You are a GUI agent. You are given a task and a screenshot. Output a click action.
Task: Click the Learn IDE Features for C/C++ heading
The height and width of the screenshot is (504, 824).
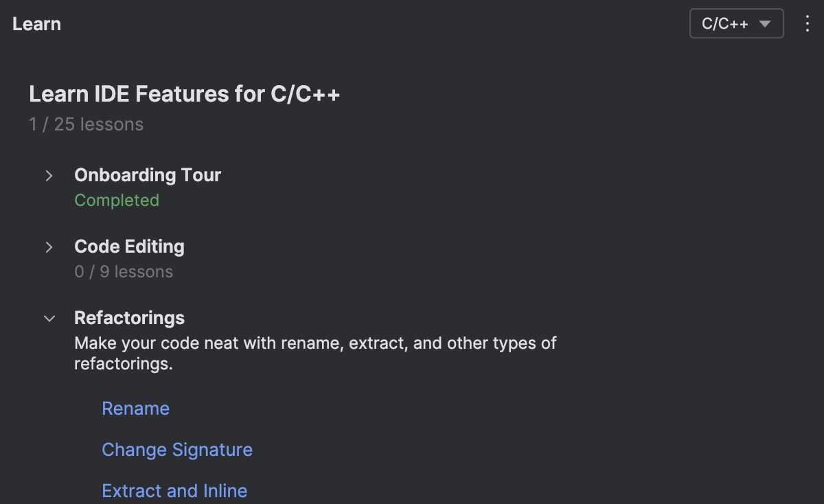[x=185, y=94]
